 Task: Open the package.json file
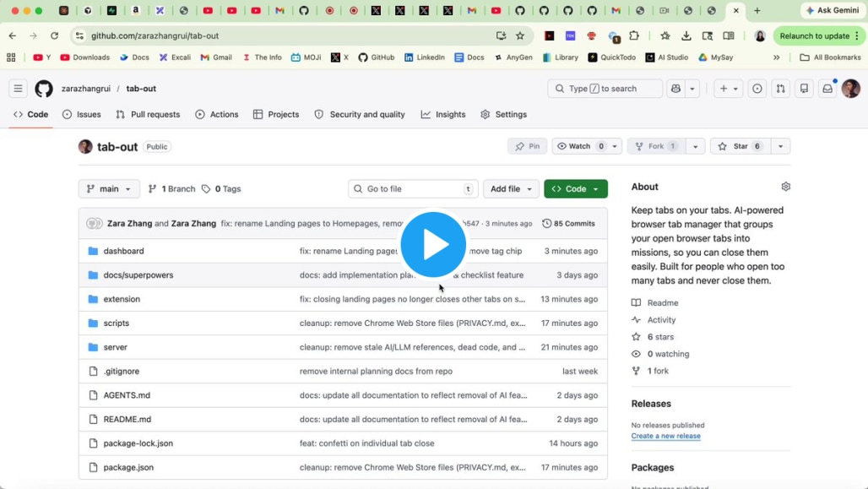128,467
